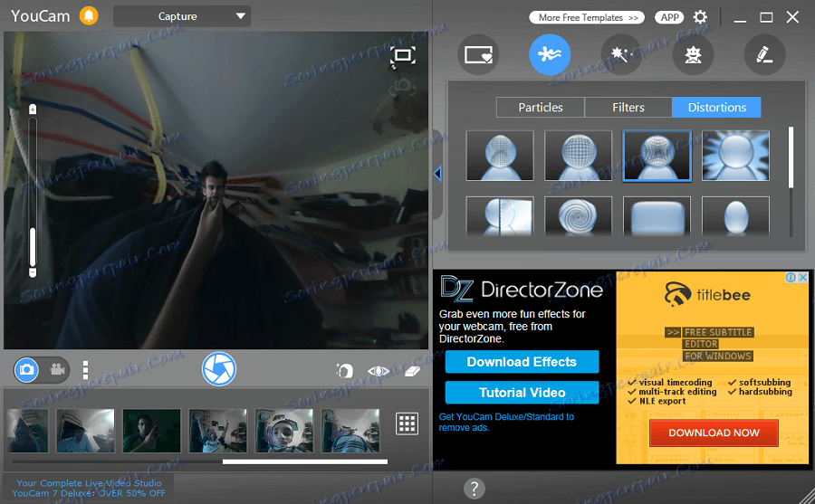The height and width of the screenshot is (504, 815).
Task: Apply the swirl spiral distortion effect
Action: click(578, 216)
